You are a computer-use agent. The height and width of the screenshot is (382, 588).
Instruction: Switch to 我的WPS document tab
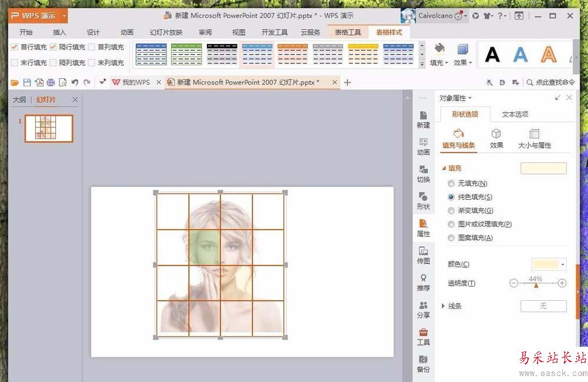136,82
